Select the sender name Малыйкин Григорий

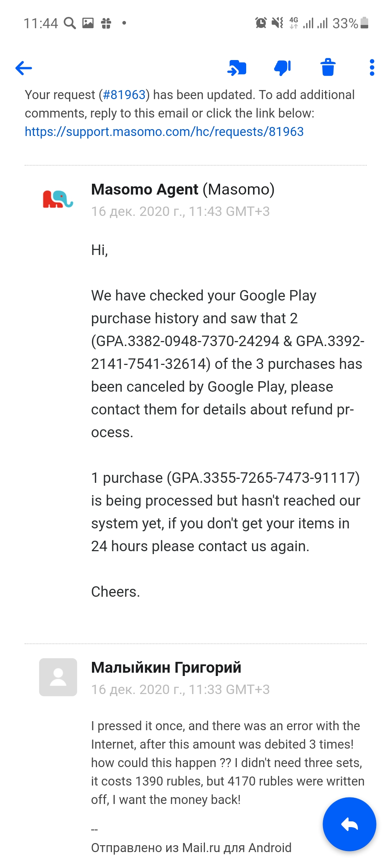(x=166, y=668)
